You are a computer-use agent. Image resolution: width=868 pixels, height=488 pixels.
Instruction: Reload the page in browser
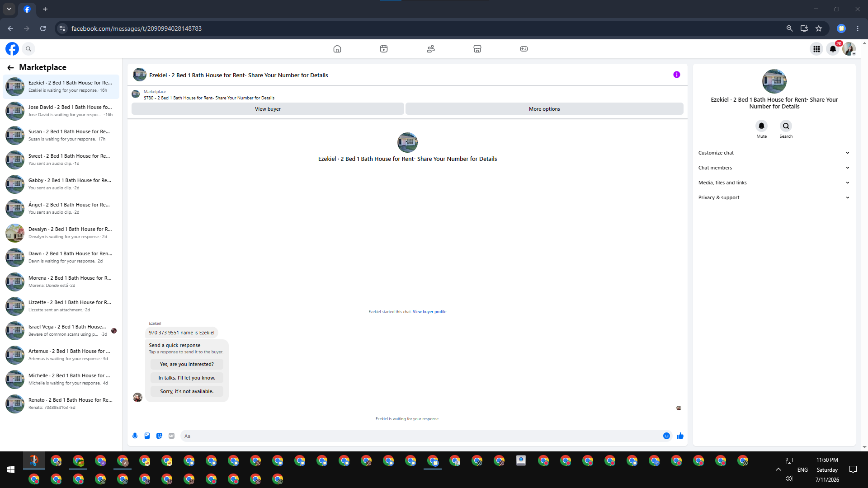coord(43,28)
